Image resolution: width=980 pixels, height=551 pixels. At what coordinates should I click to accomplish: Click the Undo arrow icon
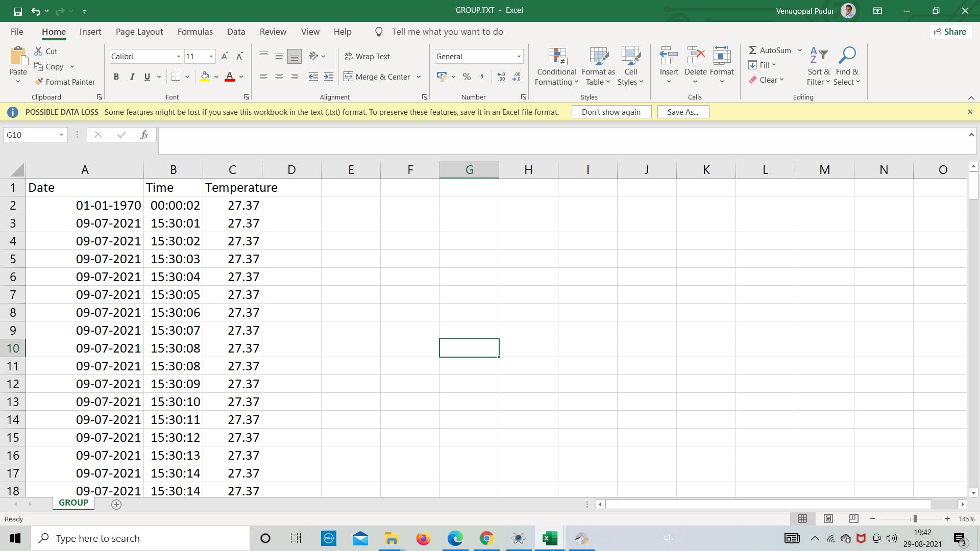pos(36,11)
